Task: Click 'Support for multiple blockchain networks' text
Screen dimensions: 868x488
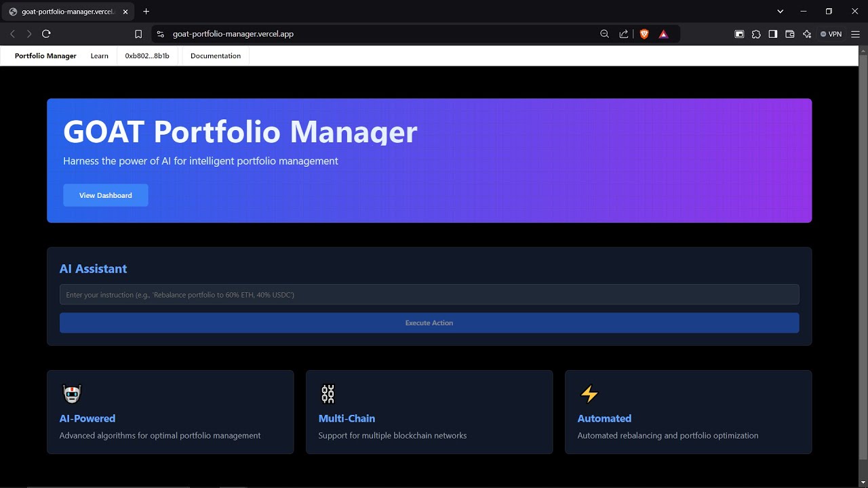Action: coord(393,436)
